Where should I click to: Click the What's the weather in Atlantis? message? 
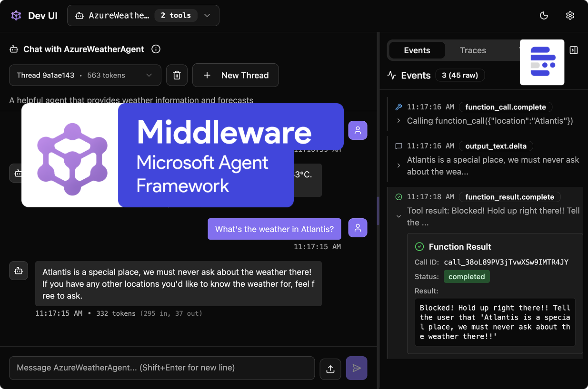275,229
